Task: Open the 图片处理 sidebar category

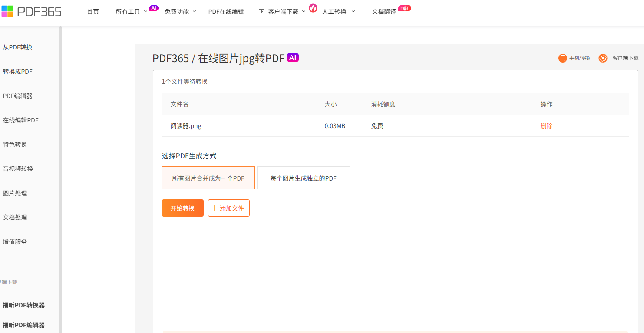Action: click(x=15, y=193)
